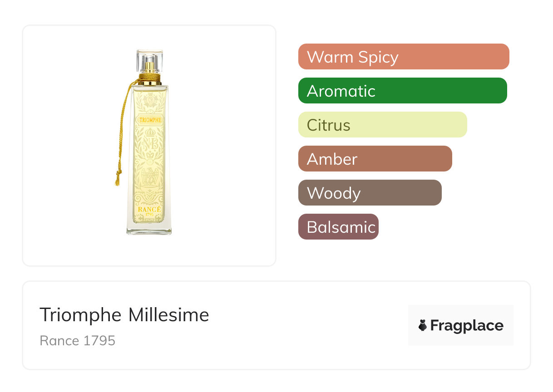Viewport: 553px width, 392px height.
Task: Click the Fragplace wordmark text
Action: click(466, 325)
